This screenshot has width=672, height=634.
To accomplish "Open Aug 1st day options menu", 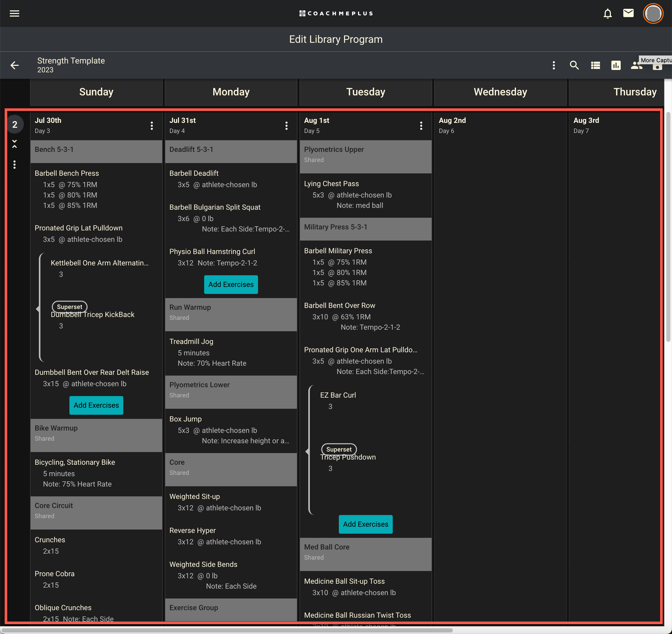I will click(x=421, y=126).
